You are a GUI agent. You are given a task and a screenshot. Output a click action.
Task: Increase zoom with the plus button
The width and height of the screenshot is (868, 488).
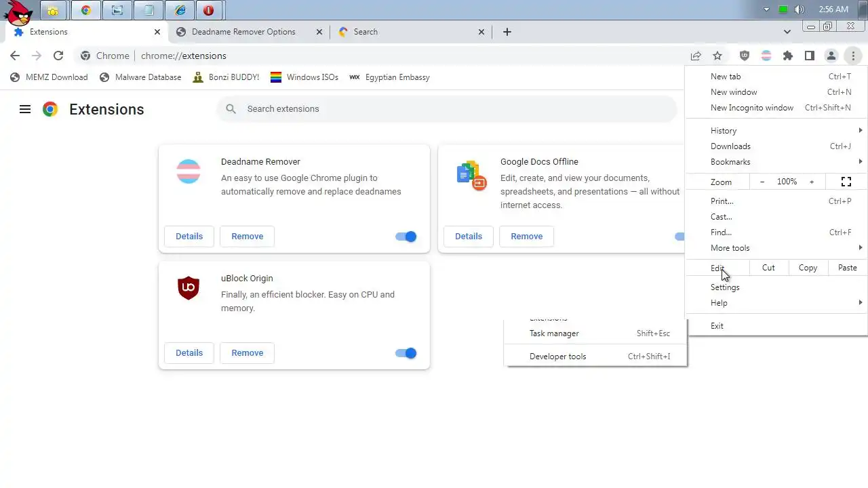(x=812, y=182)
